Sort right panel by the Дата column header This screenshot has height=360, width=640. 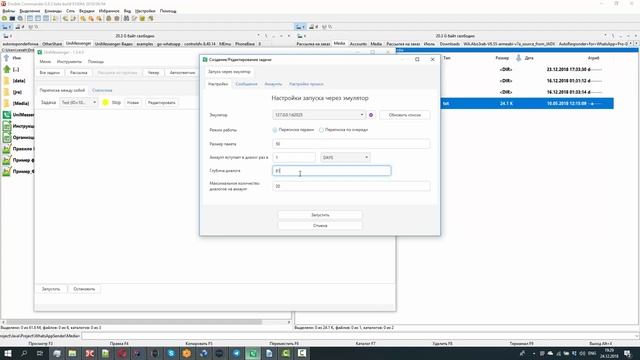point(529,58)
